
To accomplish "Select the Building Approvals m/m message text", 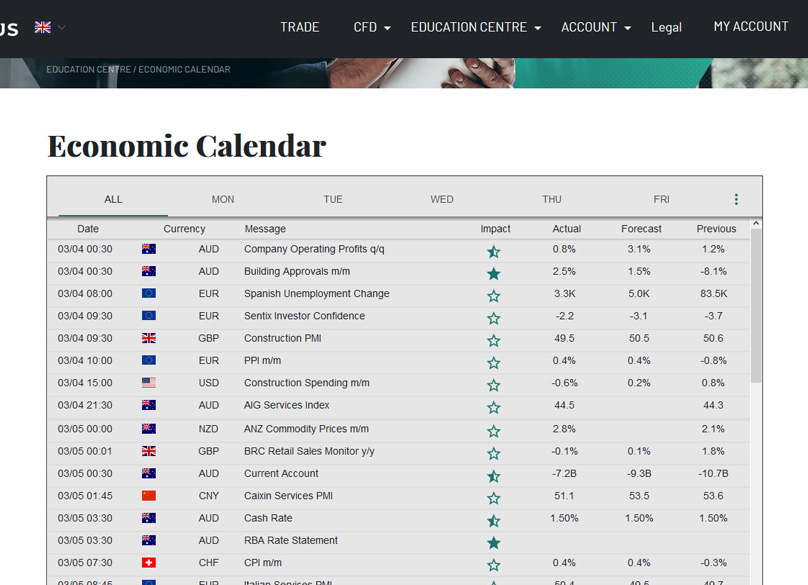I will [297, 271].
